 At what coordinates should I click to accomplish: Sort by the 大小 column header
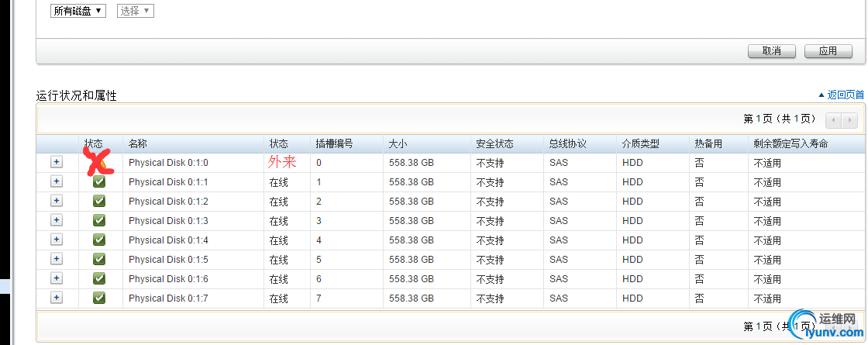coord(397,143)
